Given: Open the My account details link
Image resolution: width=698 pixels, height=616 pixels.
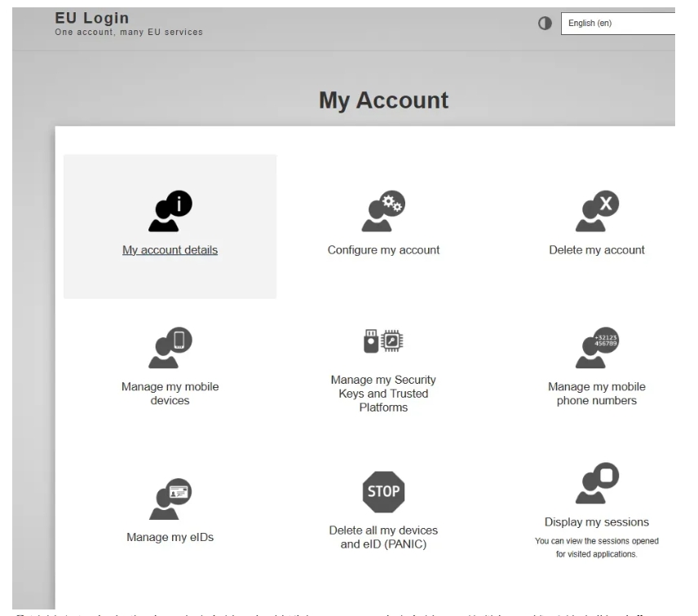Looking at the screenshot, I should pos(170,250).
